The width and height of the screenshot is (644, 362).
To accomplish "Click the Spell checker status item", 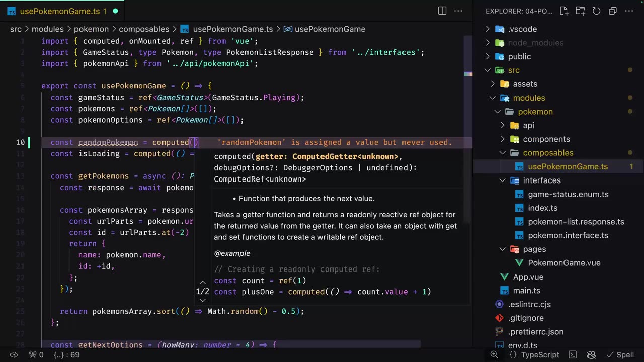I will 620,355.
